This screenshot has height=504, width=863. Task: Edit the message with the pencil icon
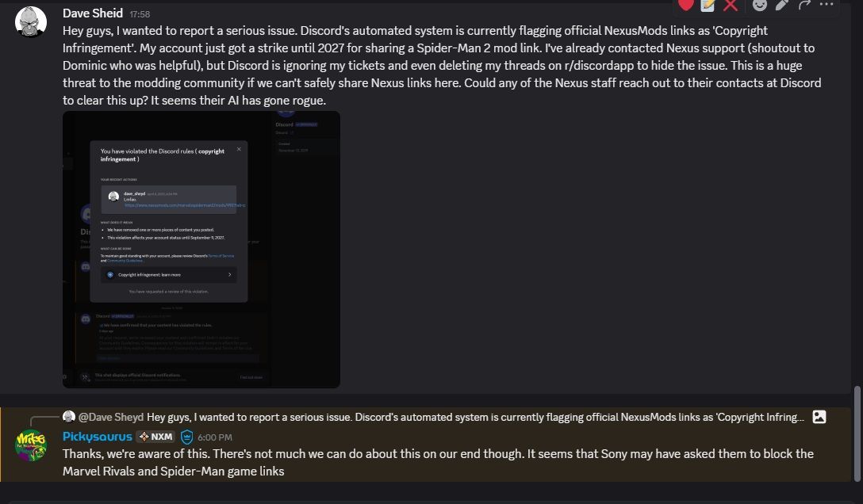[782, 5]
